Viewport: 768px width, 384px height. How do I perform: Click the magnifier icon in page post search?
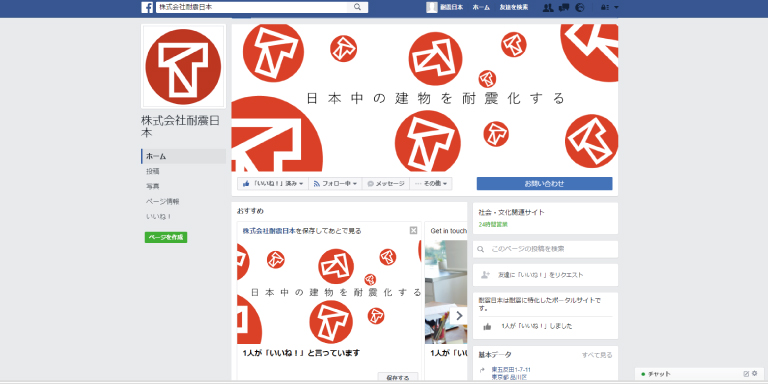[x=481, y=249]
